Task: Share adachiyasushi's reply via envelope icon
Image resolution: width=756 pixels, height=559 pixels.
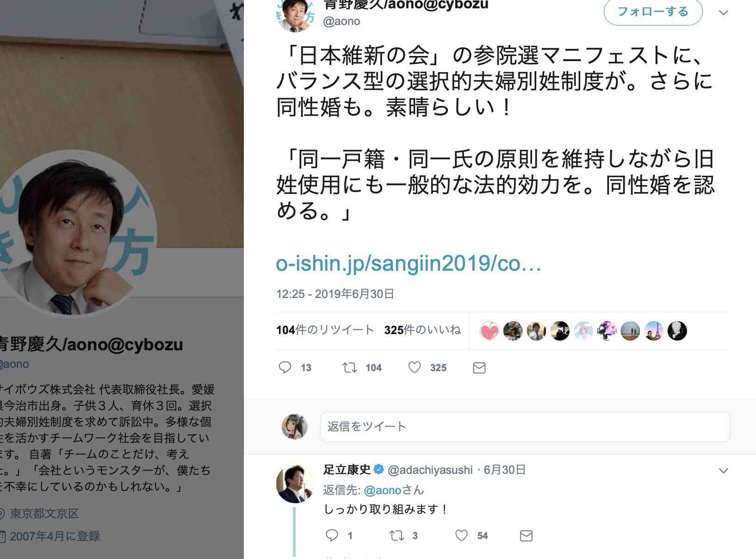Action: point(526,536)
